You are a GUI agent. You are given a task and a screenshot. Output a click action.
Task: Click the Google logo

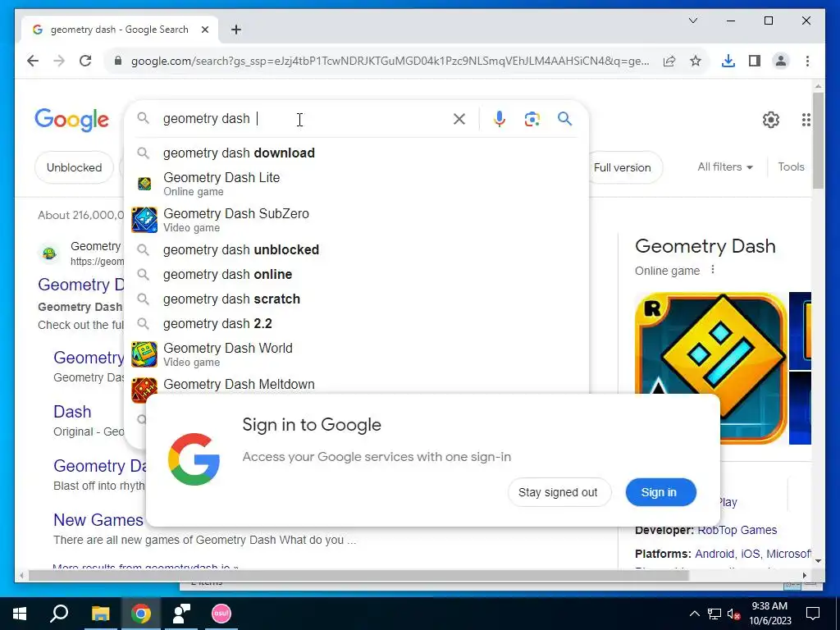(x=71, y=120)
